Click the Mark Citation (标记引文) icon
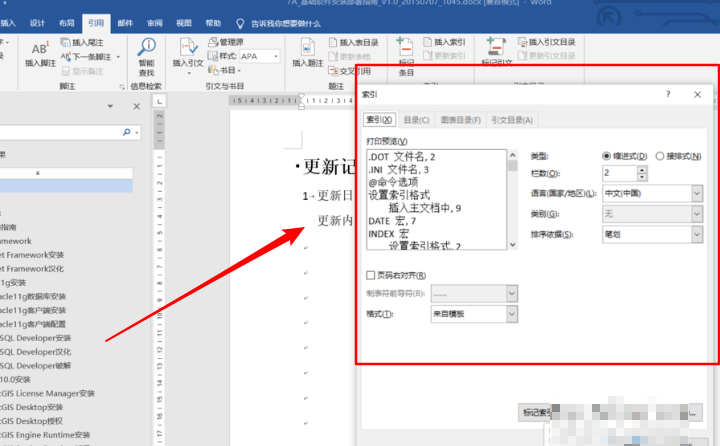720x446 pixels. (496, 47)
